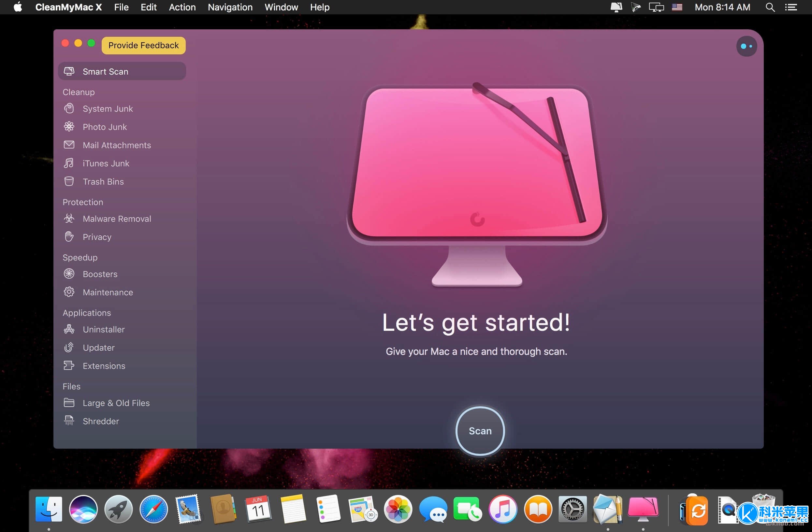The image size is (812, 532).
Task: Open FaceTime from the Dock
Action: (x=468, y=509)
